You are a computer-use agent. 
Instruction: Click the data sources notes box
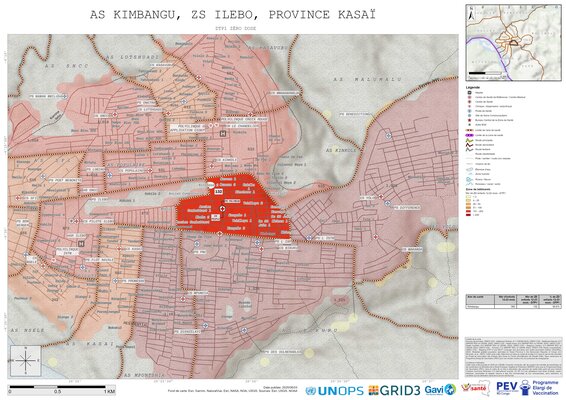point(513,358)
